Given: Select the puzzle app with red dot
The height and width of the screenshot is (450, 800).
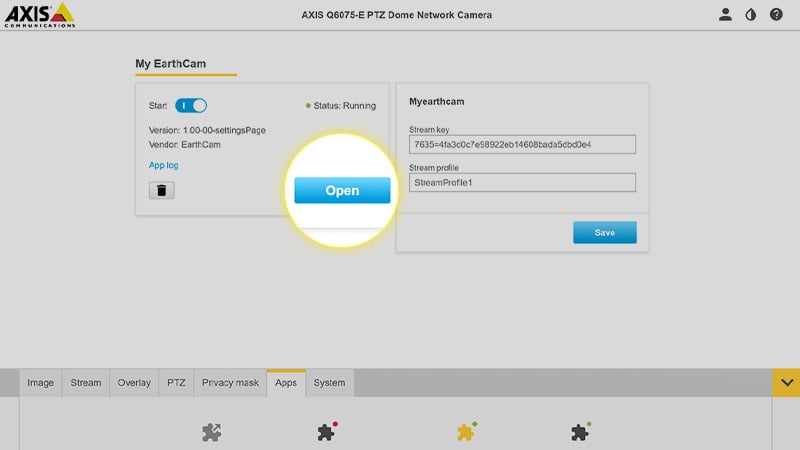Looking at the screenshot, I should point(327,432).
